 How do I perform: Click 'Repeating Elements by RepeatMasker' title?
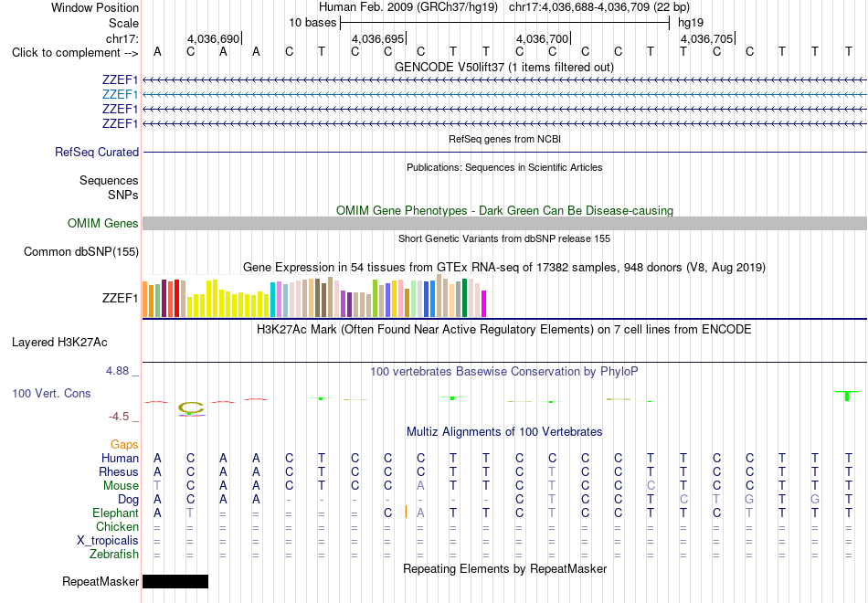tap(505, 569)
